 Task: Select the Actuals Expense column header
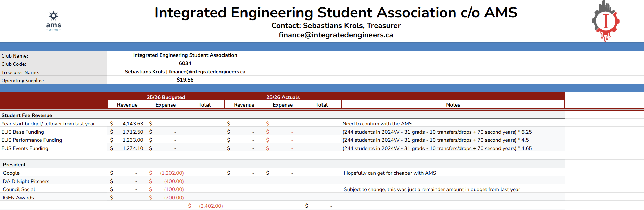pos(282,105)
